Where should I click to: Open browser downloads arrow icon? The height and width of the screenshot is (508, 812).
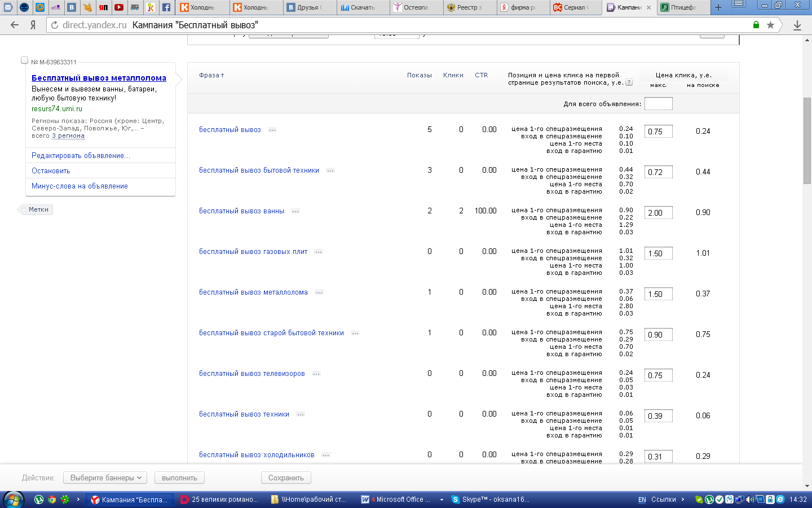797,25
